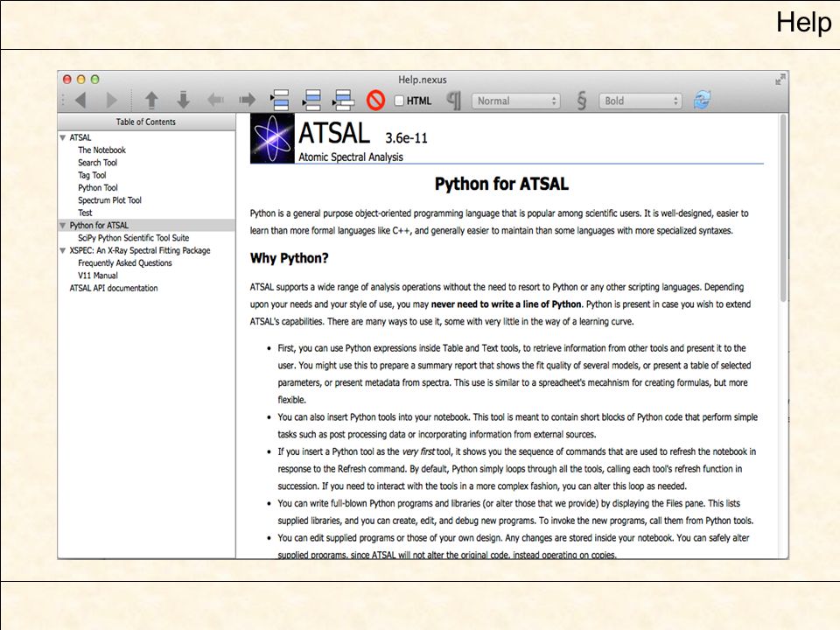Click the up arrow toolbar icon

click(x=151, y=100)
